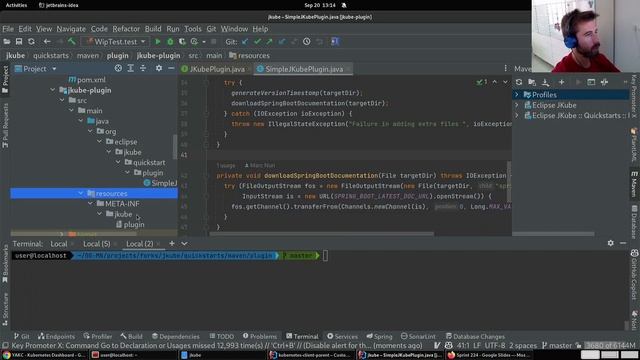Build project with the green hammer icon

click(x=72, y=42)
